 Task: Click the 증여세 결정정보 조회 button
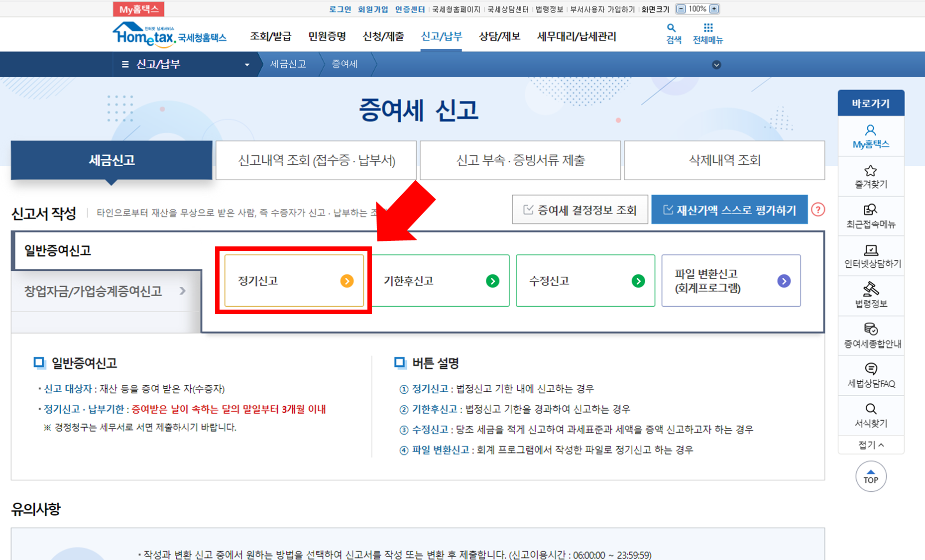click(580, 210)
